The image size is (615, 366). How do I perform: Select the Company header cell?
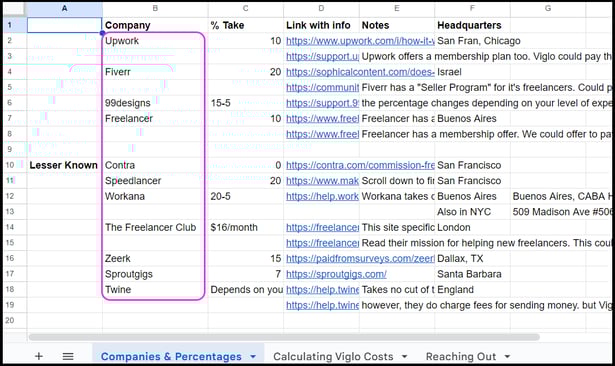point(155,25)
